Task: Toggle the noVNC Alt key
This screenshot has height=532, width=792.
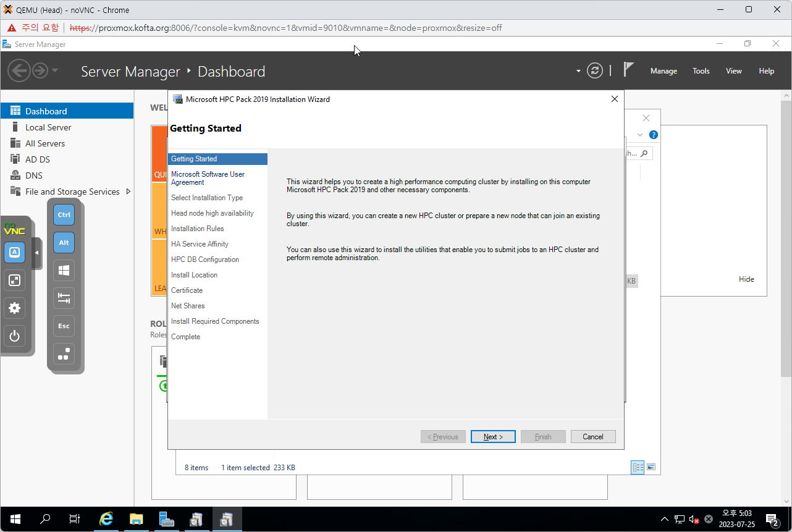Action: point(64,243)
